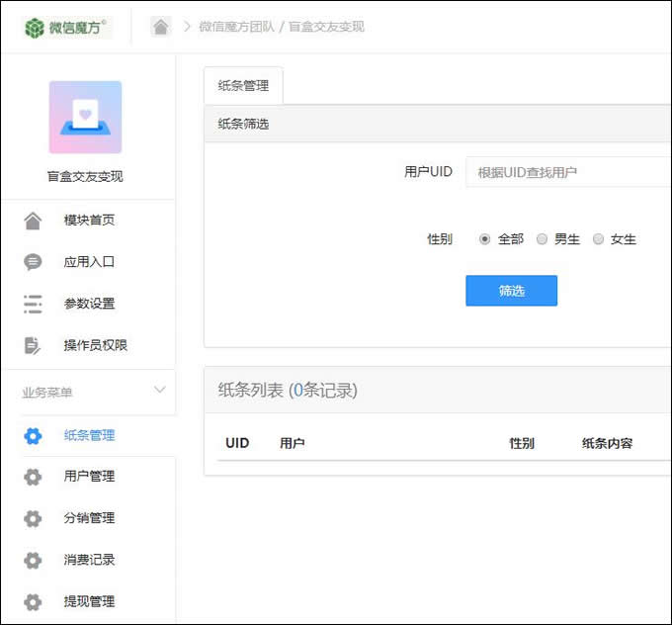Viewport: 672px width, 625px height.
Task: Click the edit document icon beside 操作员权限
Action: [x=33, y=345]
